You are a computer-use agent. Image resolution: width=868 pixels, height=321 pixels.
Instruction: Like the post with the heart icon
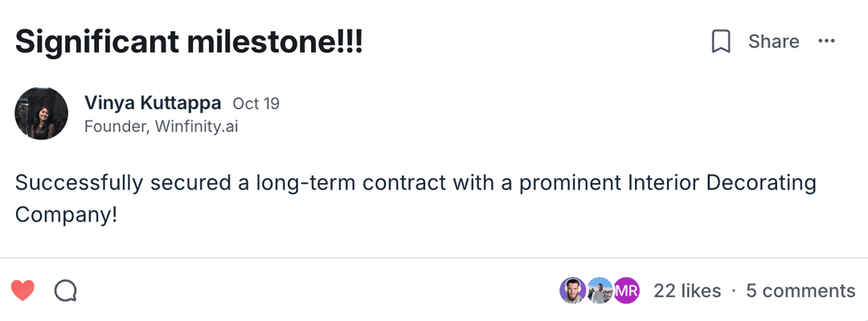tap(23, 291)
